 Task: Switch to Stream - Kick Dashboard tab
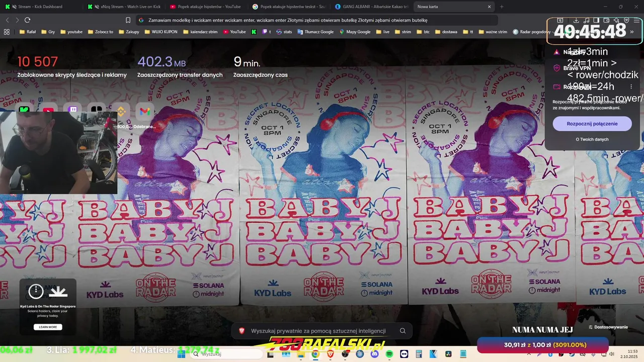coord(40,7)
